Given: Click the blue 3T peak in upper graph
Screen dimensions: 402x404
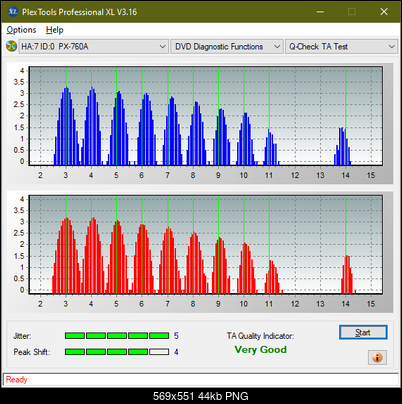Looking at the screenshot, I should (67, 127).
